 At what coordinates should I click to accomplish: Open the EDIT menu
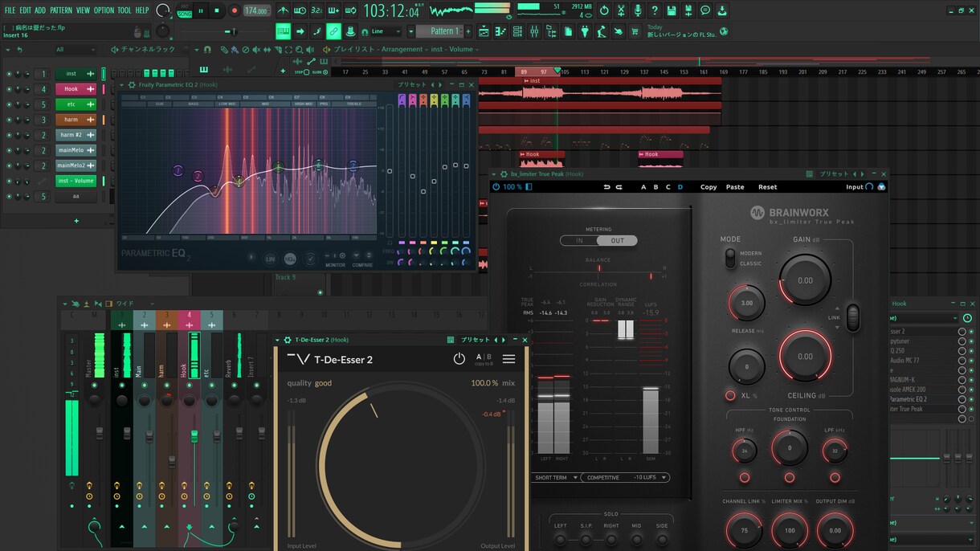tap(25, 10)
